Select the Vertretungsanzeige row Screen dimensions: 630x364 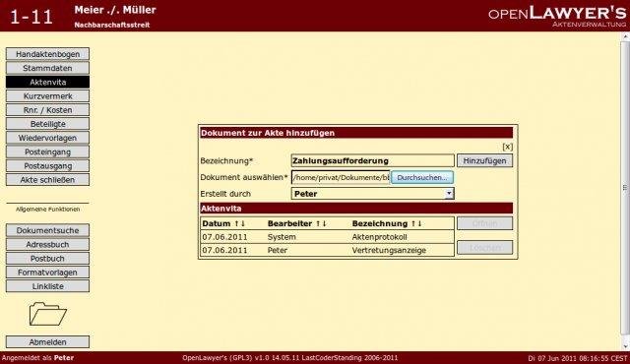coord(327,250)
